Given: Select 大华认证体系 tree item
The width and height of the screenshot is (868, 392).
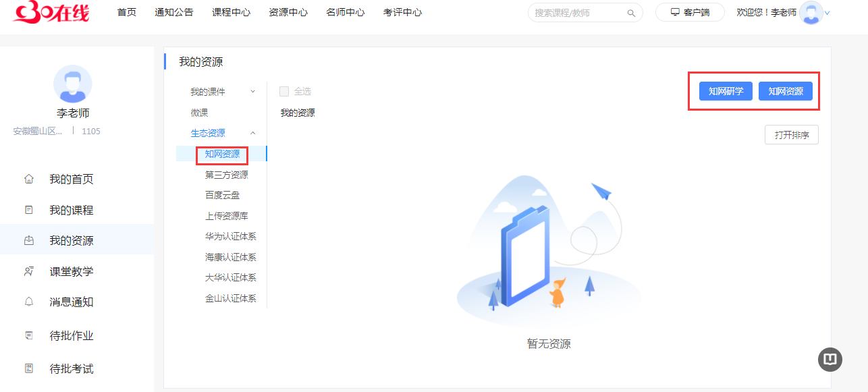Looking at the screenshot, I should 231,277.
